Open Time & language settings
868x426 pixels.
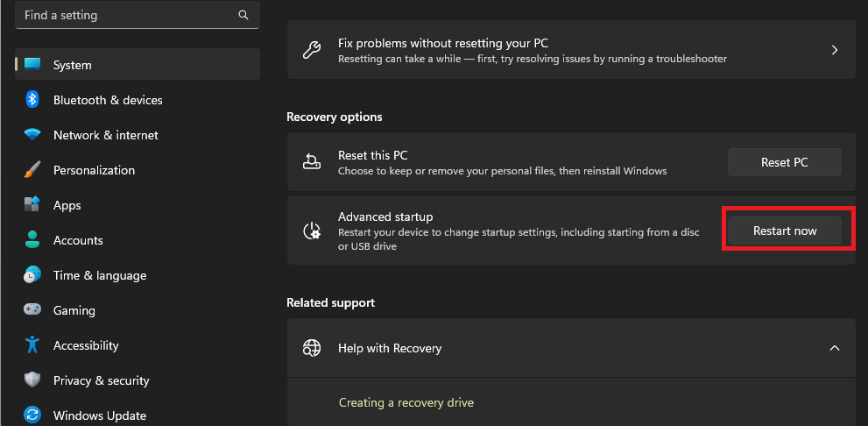(138, 274)
